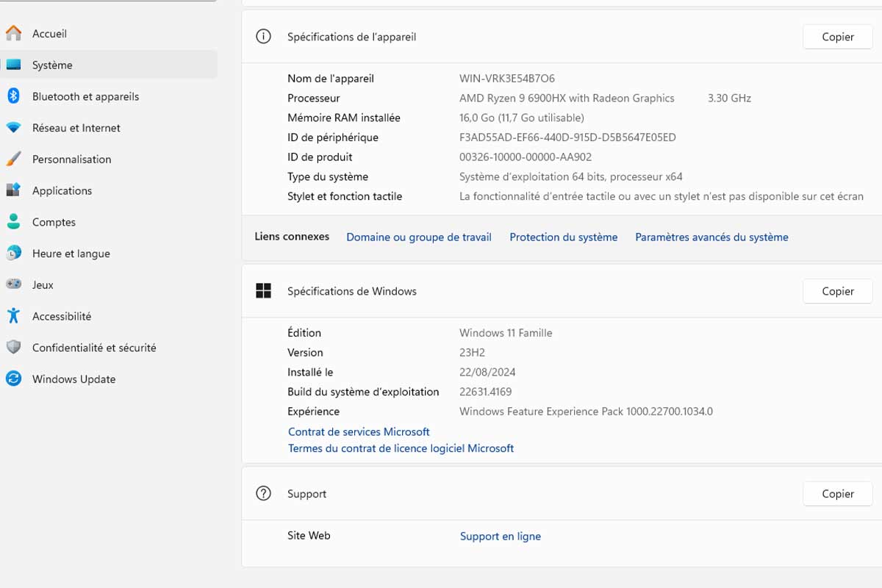
Task: Click device ID F3AD55AD-EF66-440D-915D-D5B5647E05ED
Action: click(x=567, y=137)
